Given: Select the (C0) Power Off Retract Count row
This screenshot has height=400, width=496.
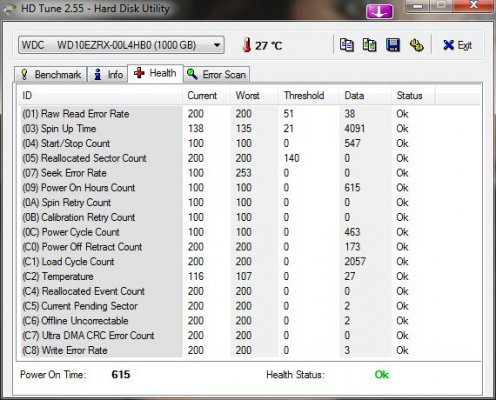Looking at the screenshot, I should [x=228, y=247].
